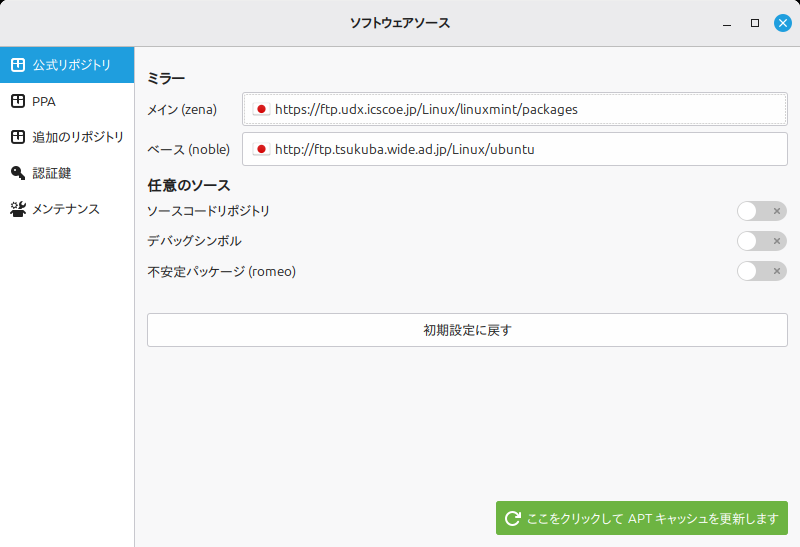The width and height of the screenshot is (800, 547).
Task: Click the 初期設定に戻す button
Action: pos(467,330)
